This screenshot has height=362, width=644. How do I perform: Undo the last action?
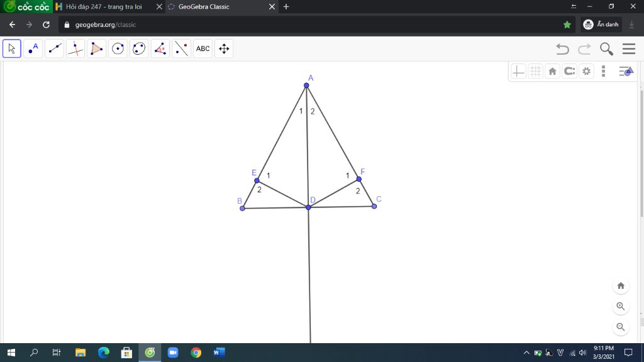pyautogui.click(x=563, y=49)
